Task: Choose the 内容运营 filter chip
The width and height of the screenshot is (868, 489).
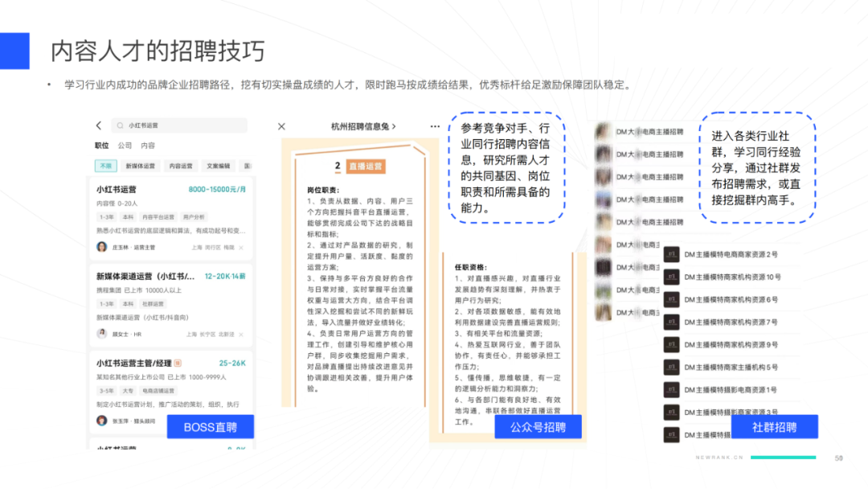Action: [x=181, y=166]
